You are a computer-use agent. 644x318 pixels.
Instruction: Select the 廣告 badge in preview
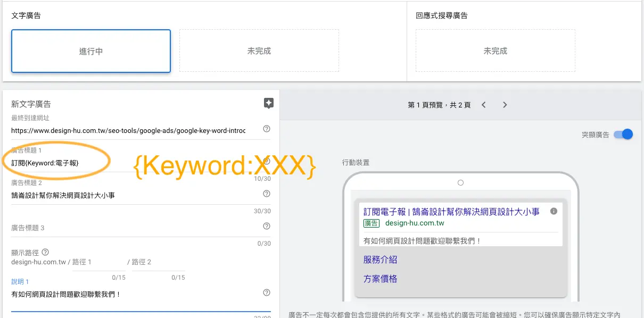point(371,223)
